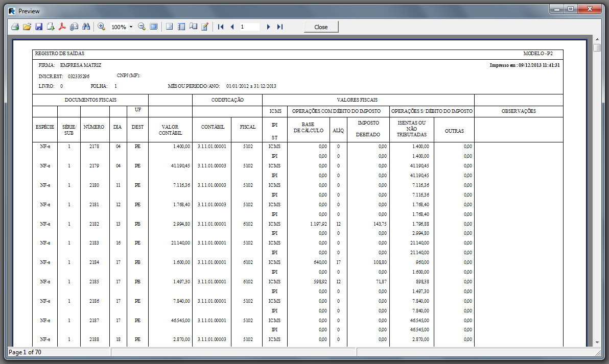Open page settings icon
The width and height of the screenshot is (609, 364).
tap(193, 27)
